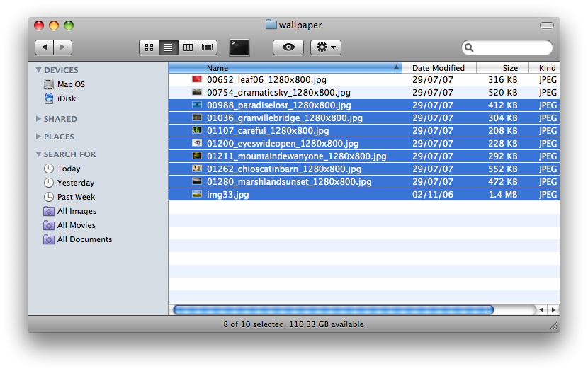
Task: Click the scroll right arrow
Action: (553, 310)
